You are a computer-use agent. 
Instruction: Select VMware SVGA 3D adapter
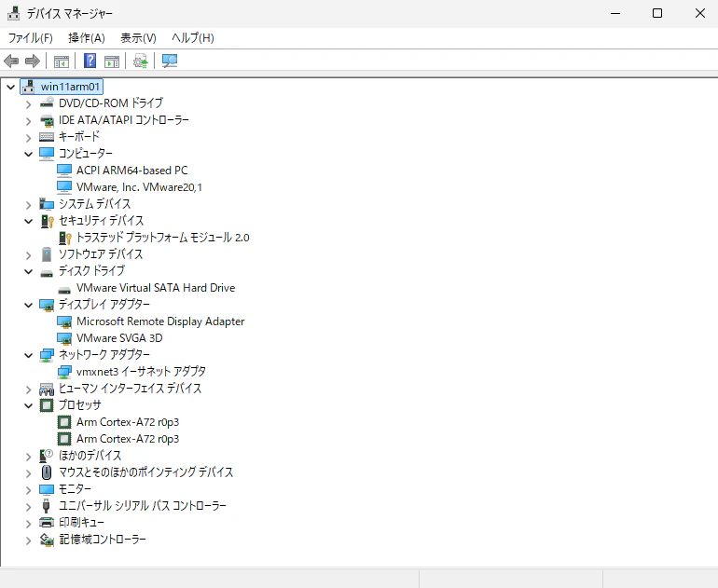pos(119,338)
